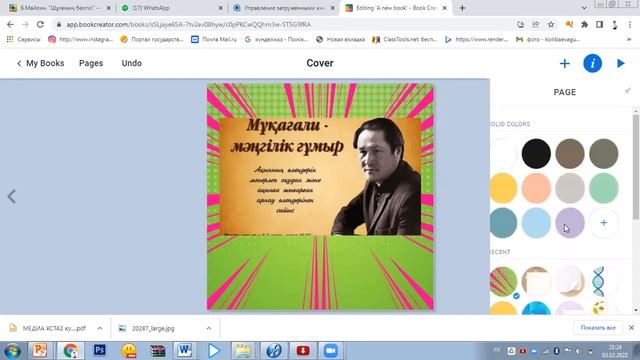The height and width of the screenshot is (360, 640).
Task: Go back to My Books
Action: 40,63
